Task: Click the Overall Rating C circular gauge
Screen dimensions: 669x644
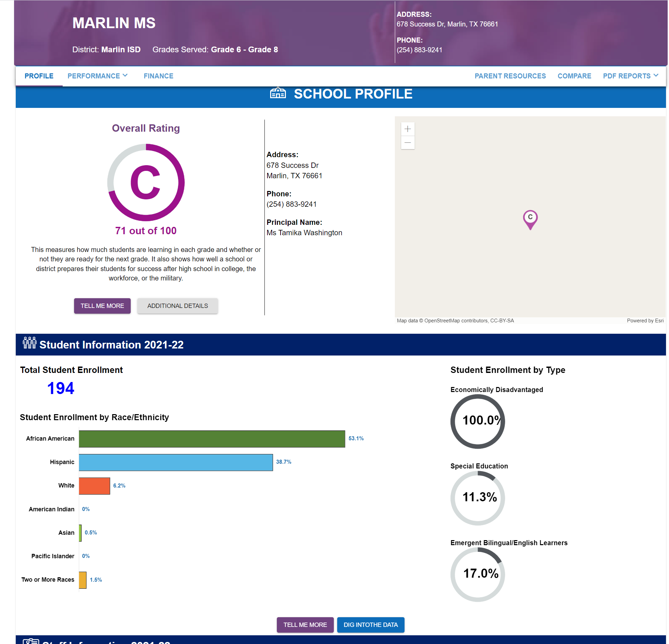Action: 146,182
